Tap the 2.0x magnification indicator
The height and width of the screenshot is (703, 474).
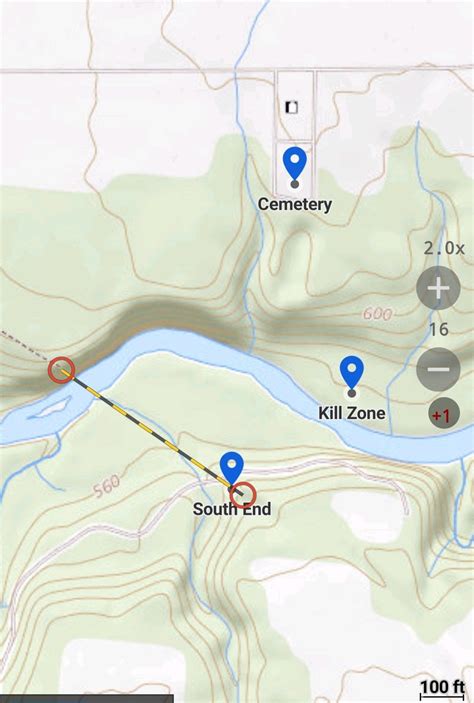tap(444, 248)
